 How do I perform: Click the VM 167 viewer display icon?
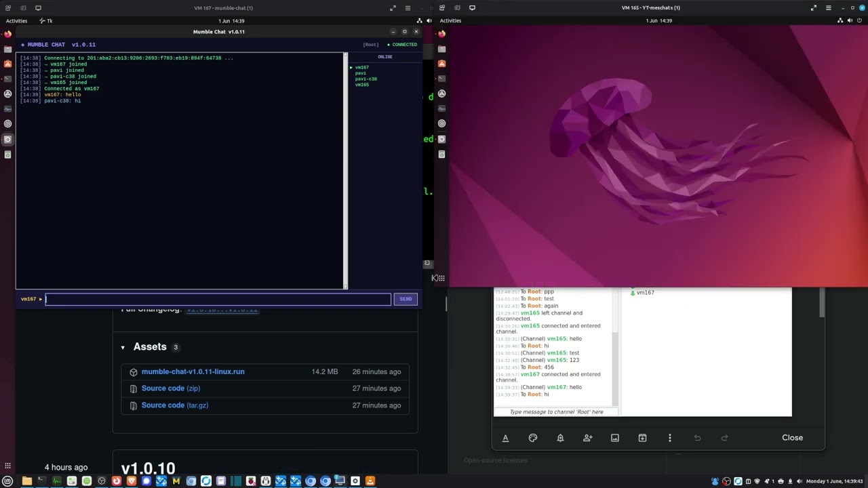click(38, 8)
